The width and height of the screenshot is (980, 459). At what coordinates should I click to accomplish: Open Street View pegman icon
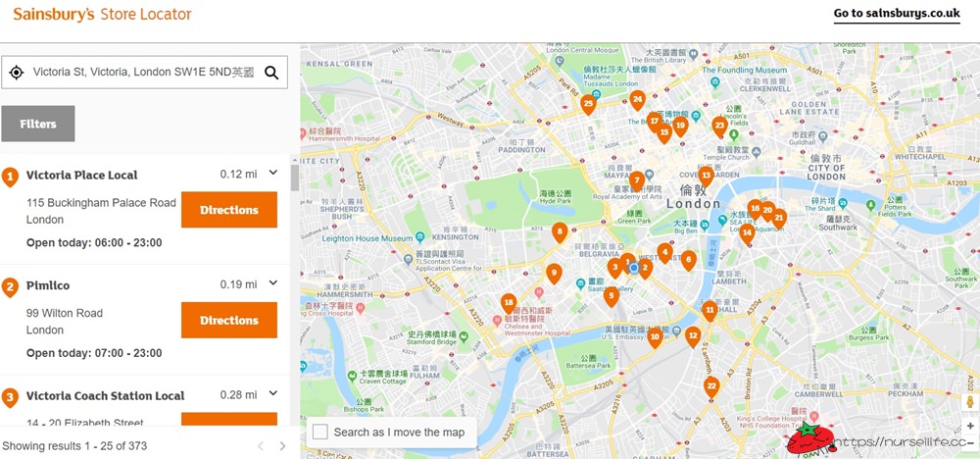click(x=970, y=401)
